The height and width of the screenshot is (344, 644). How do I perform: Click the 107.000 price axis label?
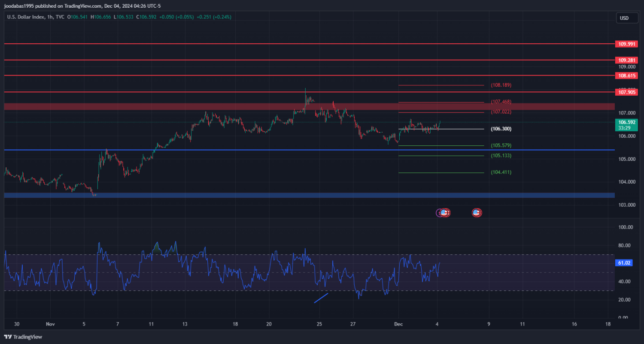point(627,113)
